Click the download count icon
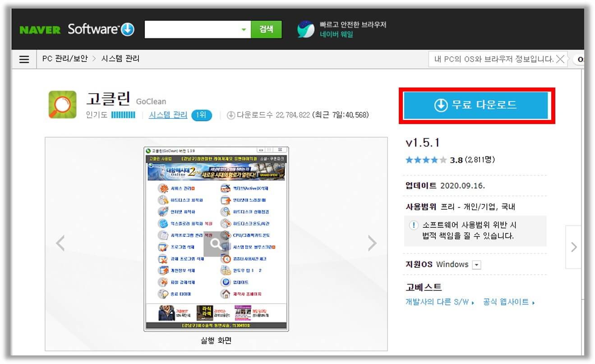This screenshot has width=595, height=364. coord(231,115)
